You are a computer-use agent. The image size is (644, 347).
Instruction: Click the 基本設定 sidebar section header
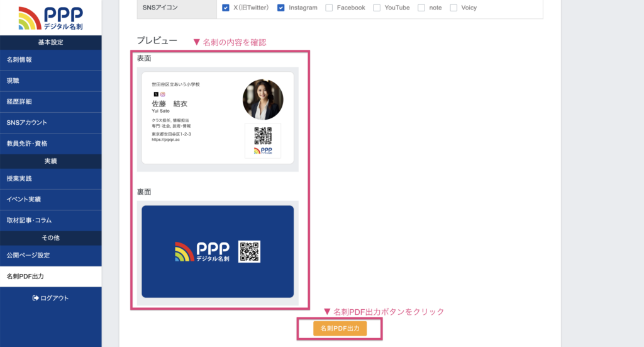tap(50, 42)
